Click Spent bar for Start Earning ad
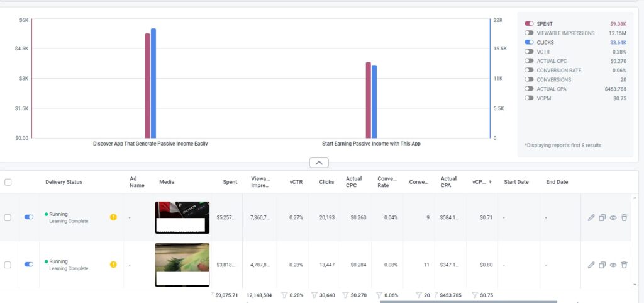 369,100
